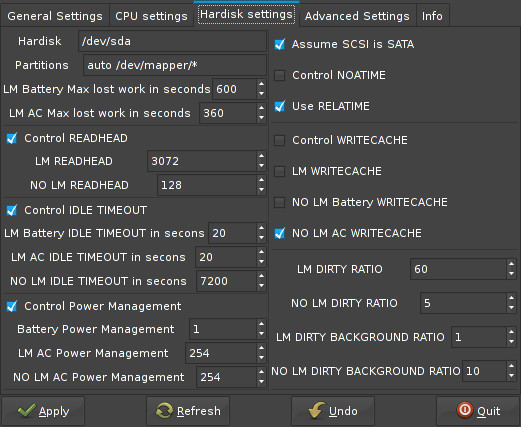Screen dimensions: 521x427
Task: Switch to CPU settings tab
Action: (151, 16)
